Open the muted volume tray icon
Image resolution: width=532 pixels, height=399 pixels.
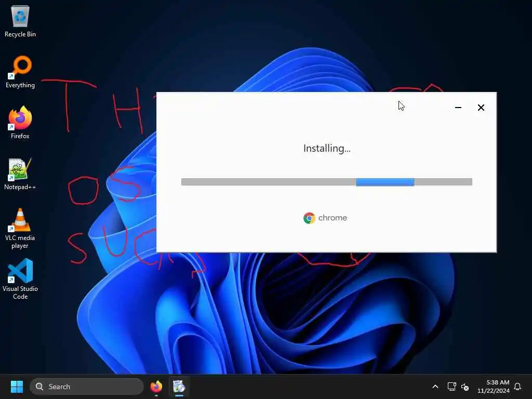[465, 387]
